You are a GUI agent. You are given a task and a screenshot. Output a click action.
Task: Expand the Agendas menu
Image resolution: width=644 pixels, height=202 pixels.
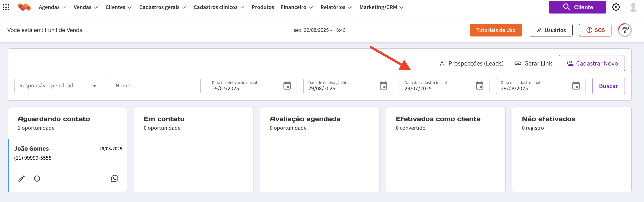(52, 7)
